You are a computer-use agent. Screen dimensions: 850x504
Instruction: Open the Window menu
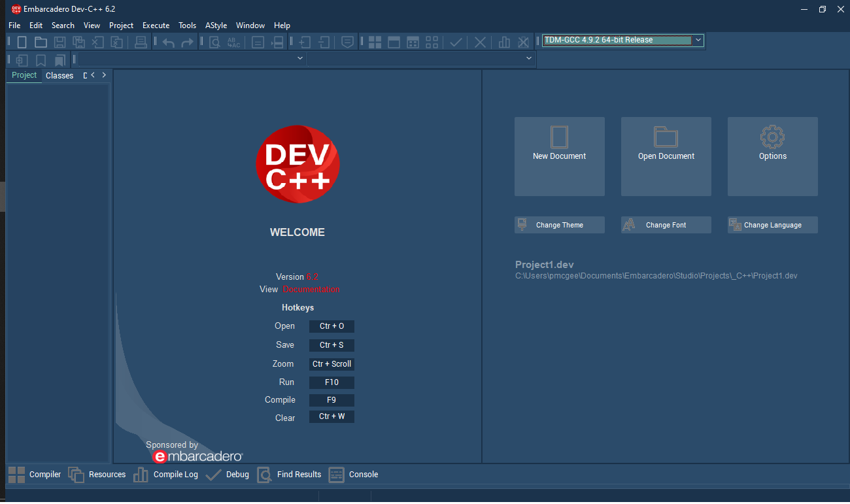(250, 25)
